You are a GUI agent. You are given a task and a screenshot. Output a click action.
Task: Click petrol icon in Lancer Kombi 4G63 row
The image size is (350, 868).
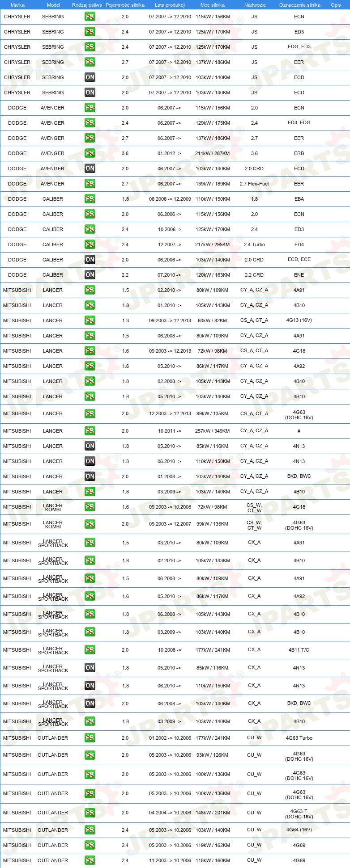(90, 524)
